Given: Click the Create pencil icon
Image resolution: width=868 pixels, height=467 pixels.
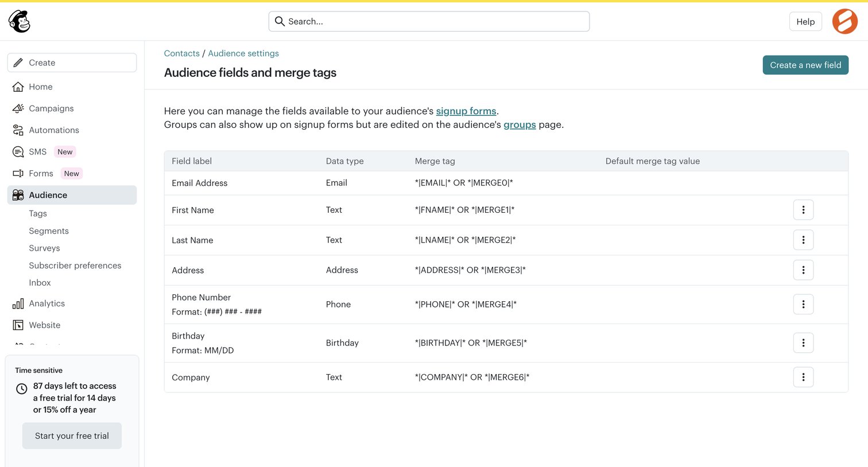Looking at the screenshot, I should (18, 63).
